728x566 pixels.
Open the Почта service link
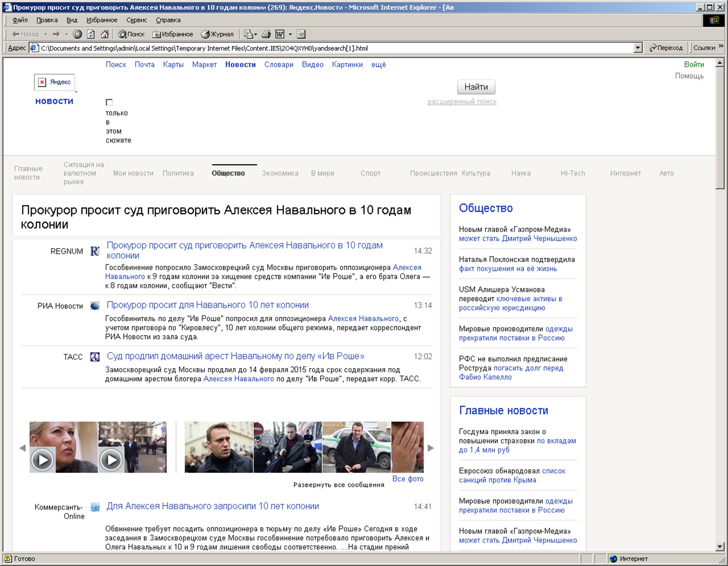click(145, 64)
